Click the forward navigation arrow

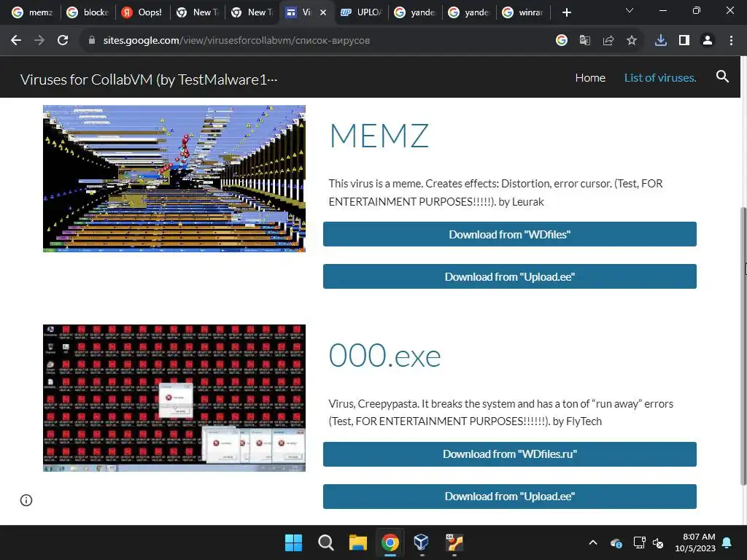[x=39, y=41]
